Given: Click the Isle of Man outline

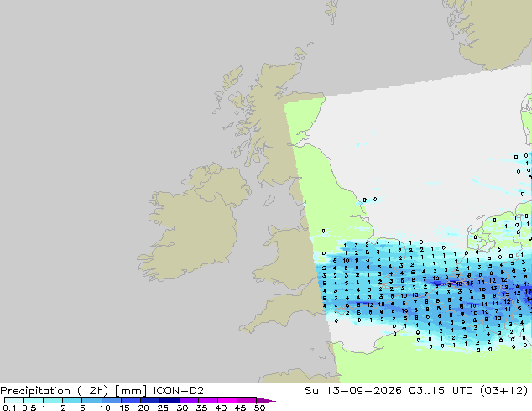Looking at the screenshot, I should point(269,200).
